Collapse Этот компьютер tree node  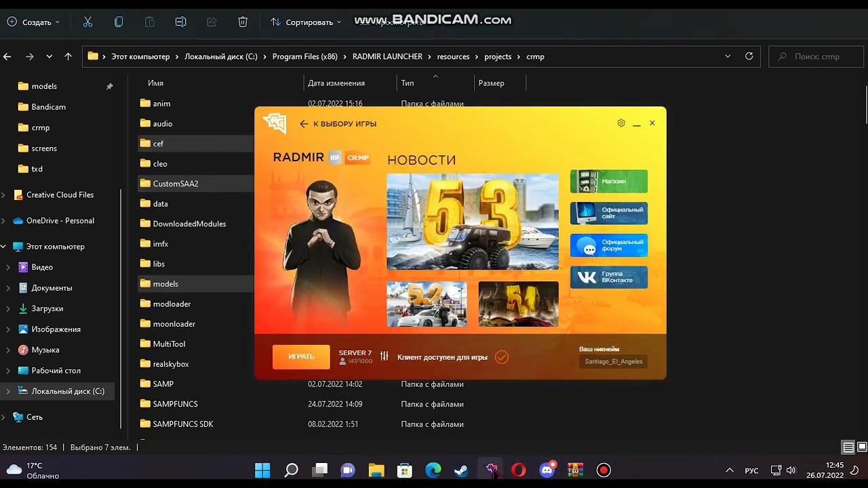pos(3,247)
